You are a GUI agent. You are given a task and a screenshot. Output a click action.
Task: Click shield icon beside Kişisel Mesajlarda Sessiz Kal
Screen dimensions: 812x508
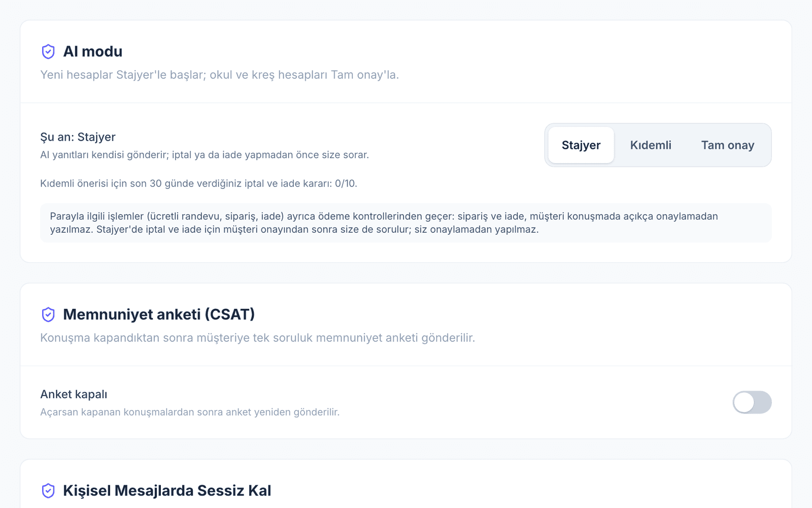tap(48, 491)
